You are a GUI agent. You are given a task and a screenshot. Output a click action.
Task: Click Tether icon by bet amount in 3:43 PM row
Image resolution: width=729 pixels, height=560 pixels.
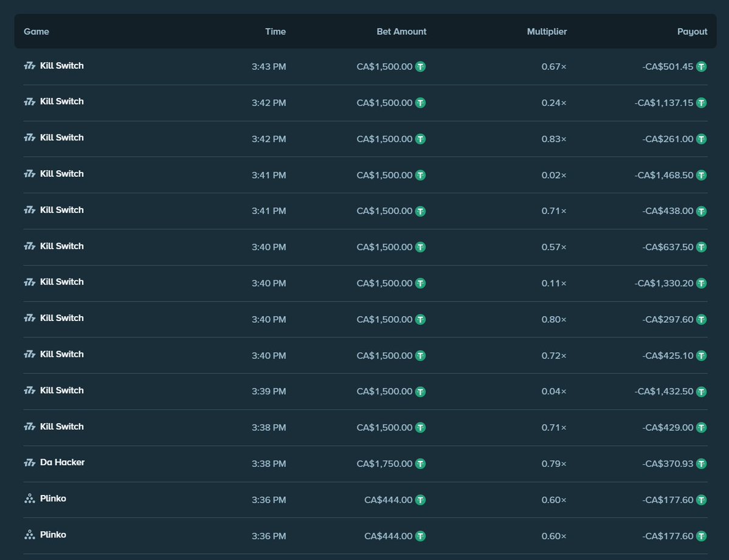pos(420,66)
